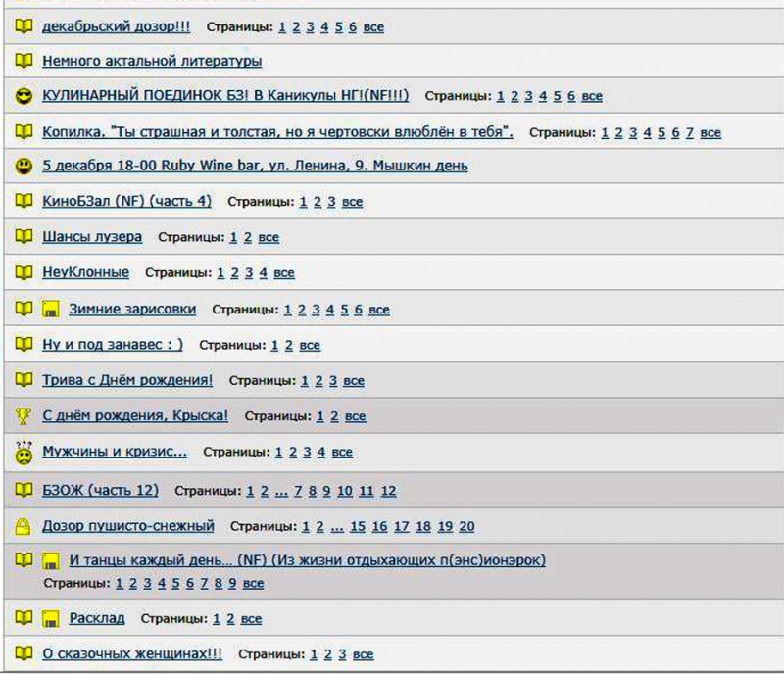The width and height of the screenshot is (784, 674).
Task: Click the yellow attachment icon beside 'Расклад'
Action: coord(50,619)
